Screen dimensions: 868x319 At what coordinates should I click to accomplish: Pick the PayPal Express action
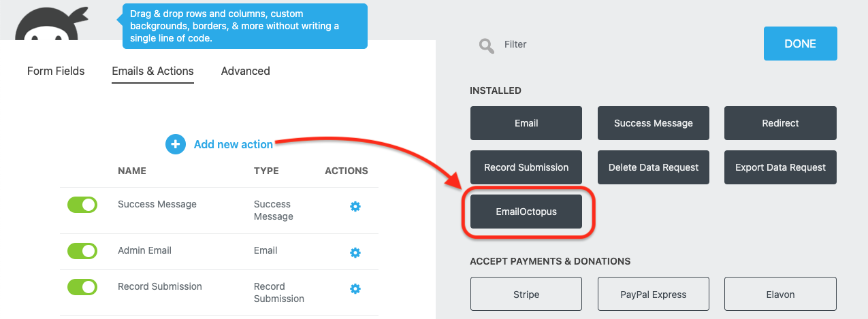point(654,295)
